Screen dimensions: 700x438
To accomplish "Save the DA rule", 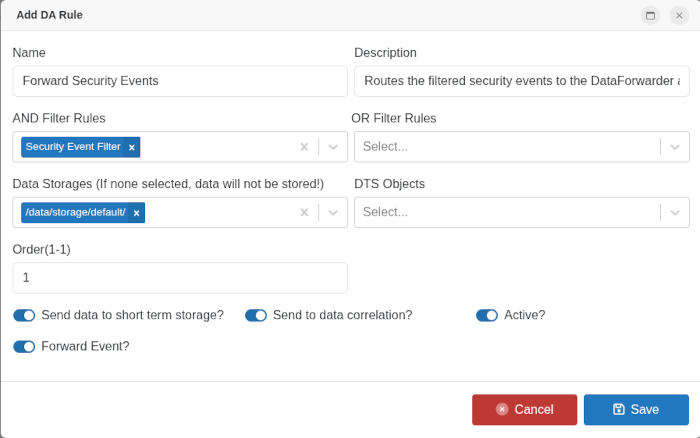I will pyautogui.click(x=636, y=409).
